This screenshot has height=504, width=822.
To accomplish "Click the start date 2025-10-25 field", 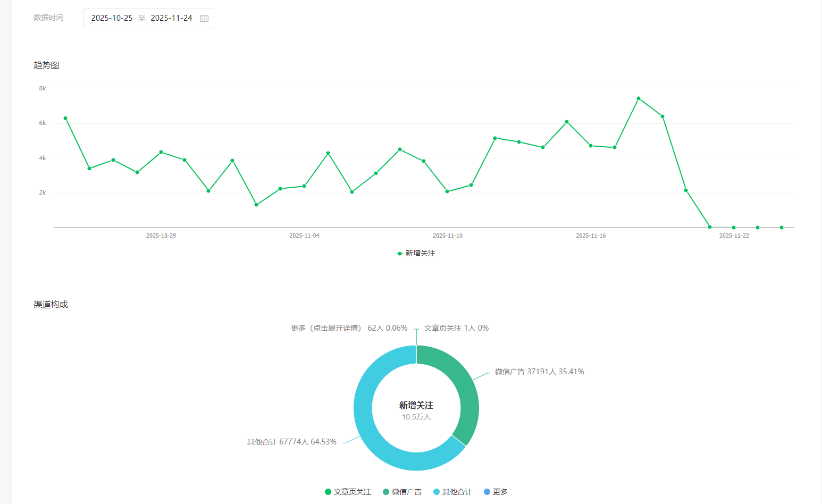I will 112,18.
